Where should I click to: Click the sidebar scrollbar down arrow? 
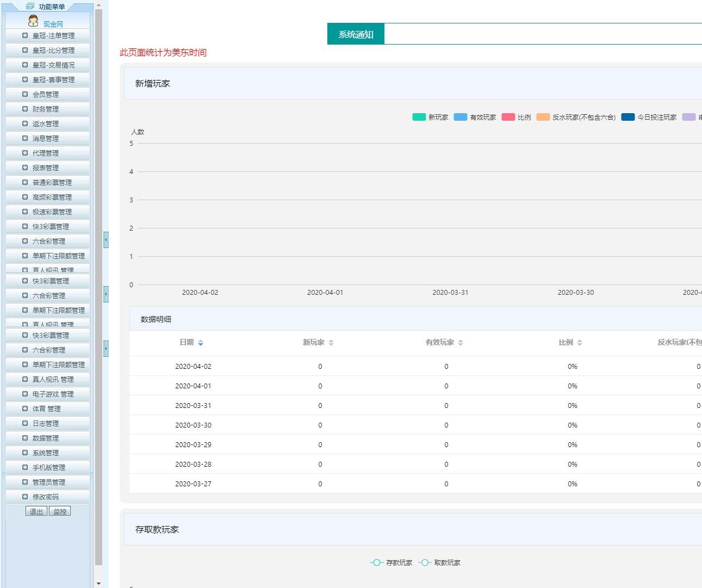point(98,584)
